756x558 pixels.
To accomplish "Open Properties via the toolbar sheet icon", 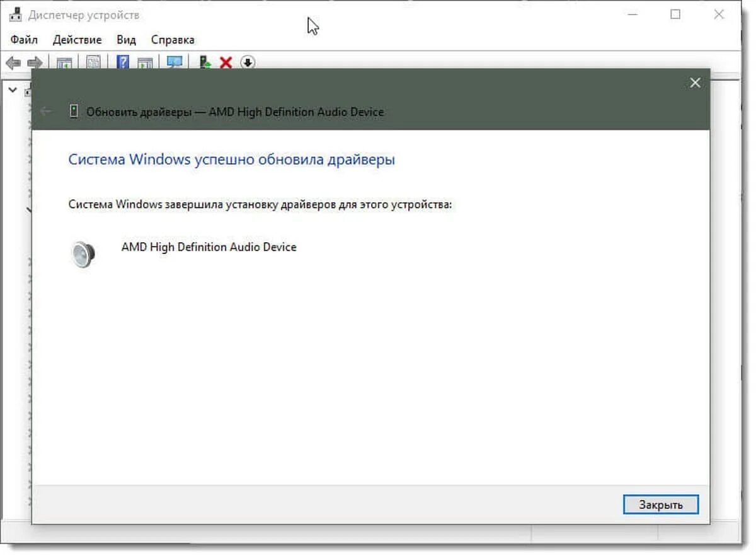I will 93,62.
